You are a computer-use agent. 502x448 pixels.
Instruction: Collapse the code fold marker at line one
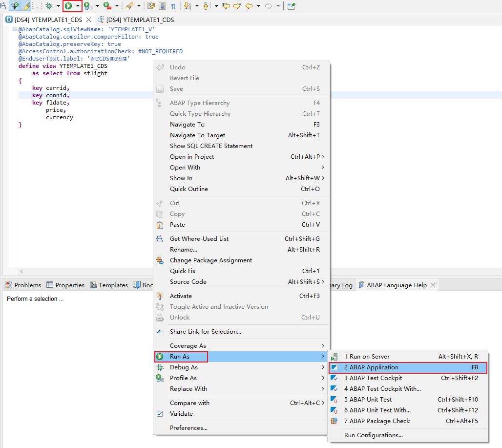coord(15,29)
